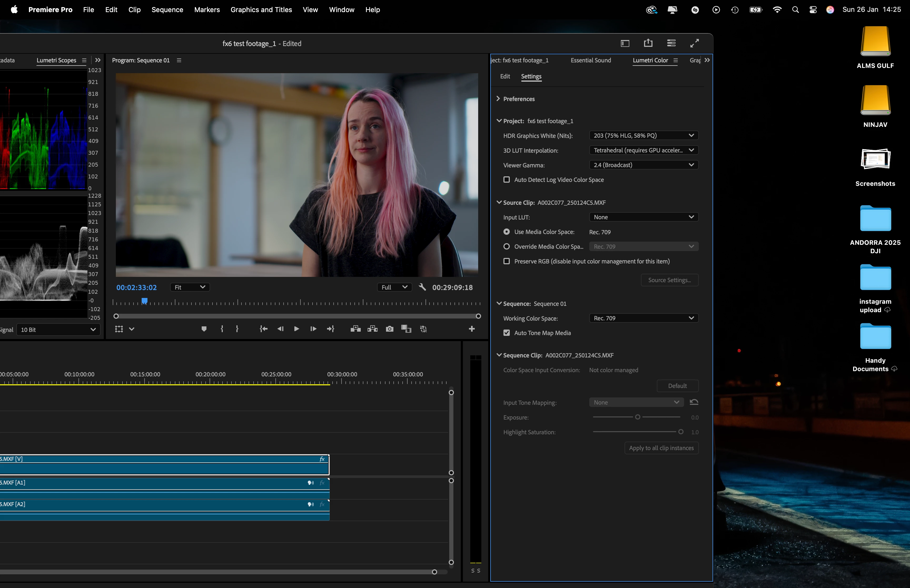Switch to the Edit tab in Lumetri Color
The image size is (910, 588).
pyautogui.click(x=505, y=76)
